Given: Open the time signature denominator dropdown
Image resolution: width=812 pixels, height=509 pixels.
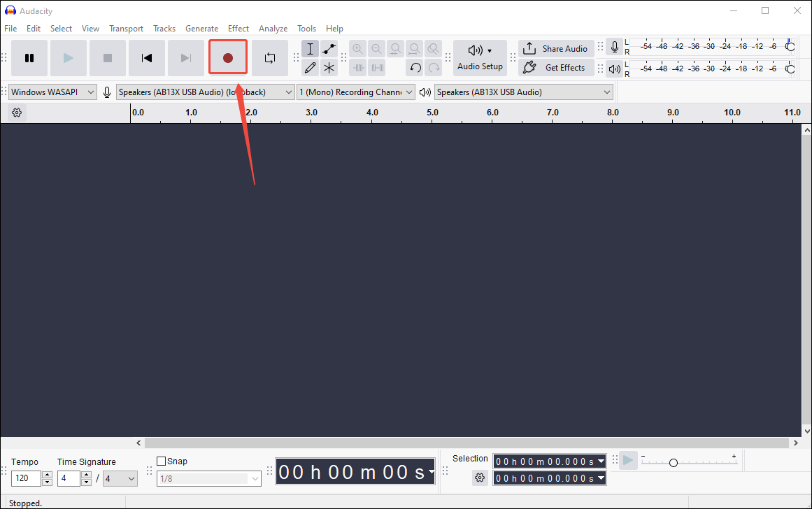Looking at the screenshot, I should point(120,478).
